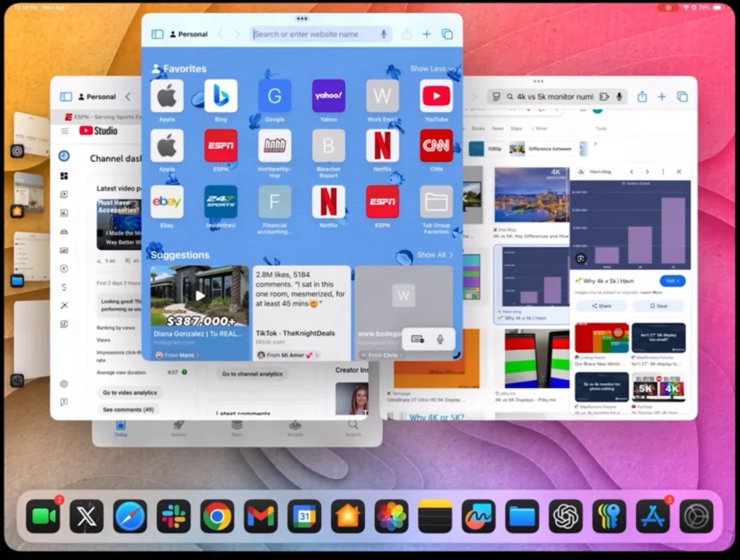Toggle sidebar in front Safari window
This screenshot has height=560, width=740.
point(157,34)
